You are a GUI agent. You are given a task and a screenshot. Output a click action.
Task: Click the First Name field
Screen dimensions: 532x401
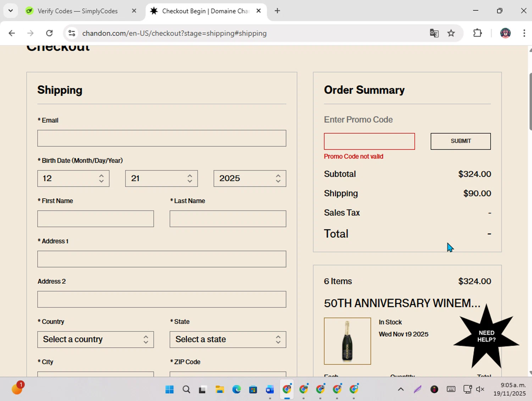coord(95,219)
